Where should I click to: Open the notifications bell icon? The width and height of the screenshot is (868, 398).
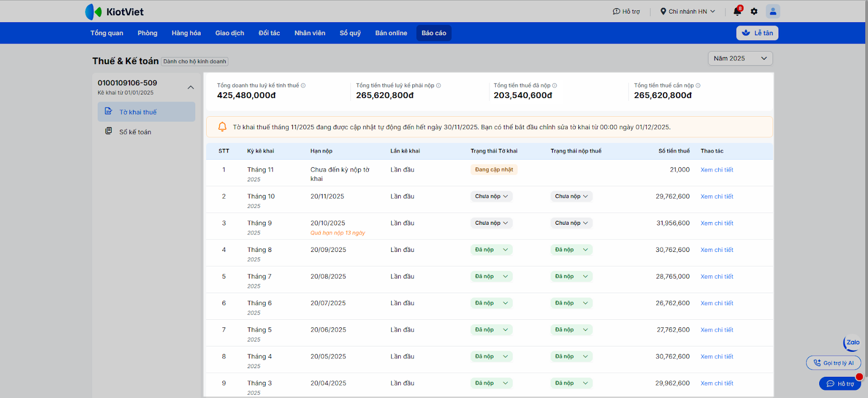point(737,11)
